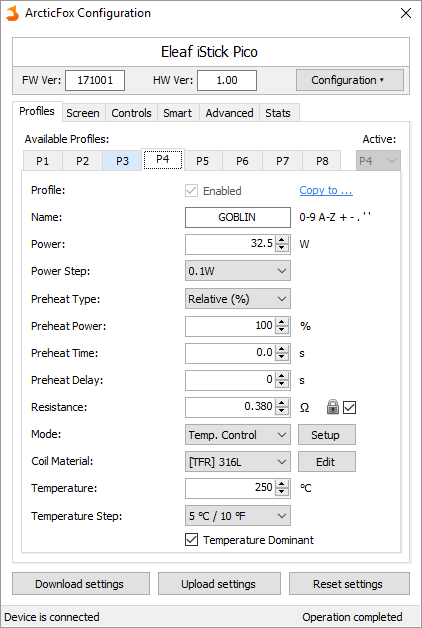Viewport: 422px width, 628px height.
Task: Expand the Temperature Step dropdown
Action: point(238,516)
